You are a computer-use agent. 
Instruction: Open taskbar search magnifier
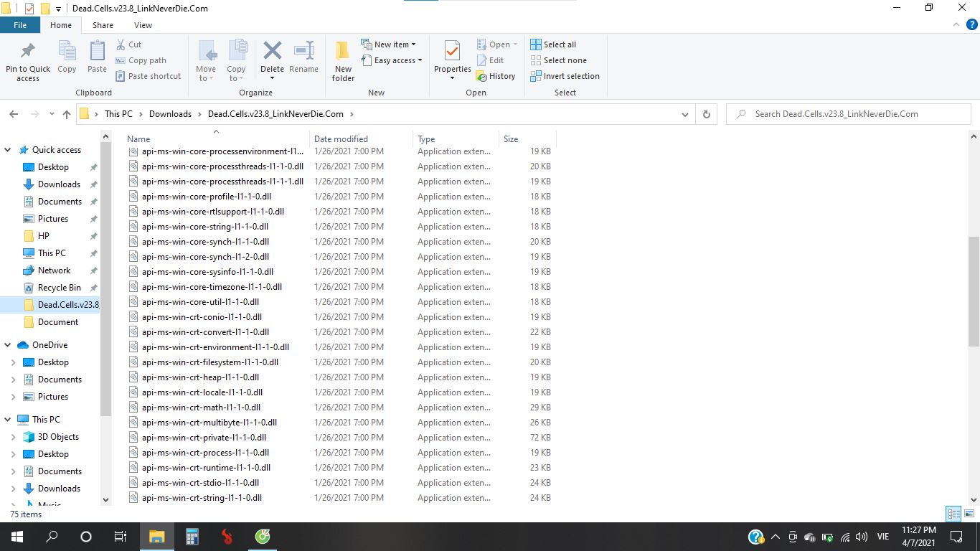coord(52,537)
